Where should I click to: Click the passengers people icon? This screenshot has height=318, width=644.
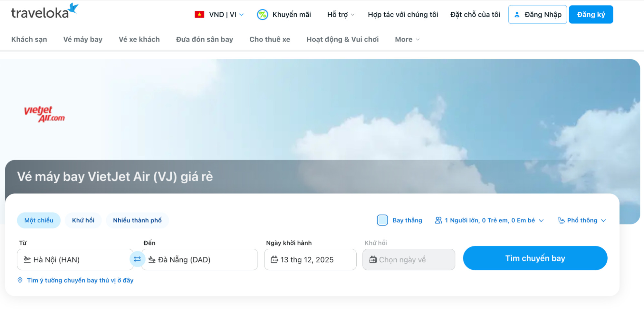438,220
